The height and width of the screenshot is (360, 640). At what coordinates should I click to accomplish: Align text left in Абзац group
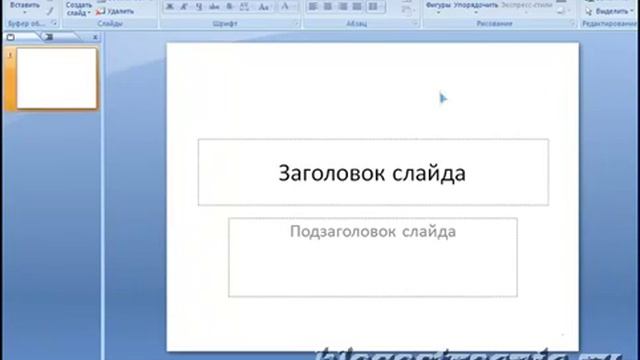313,7
